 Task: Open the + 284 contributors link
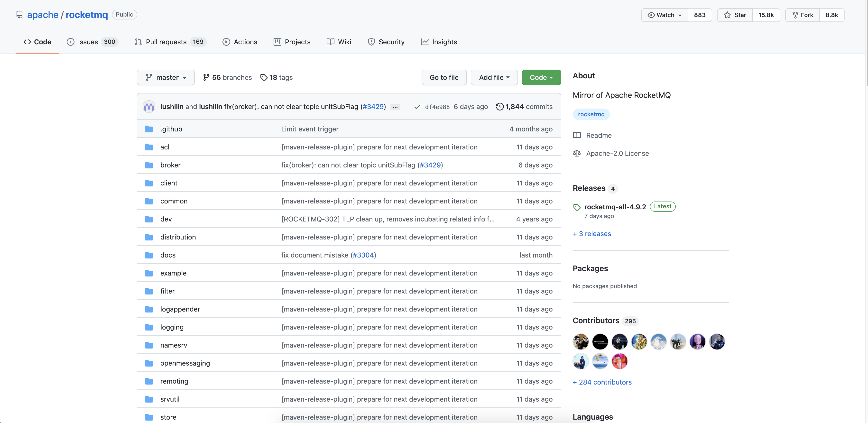click(x=602, y=382)
